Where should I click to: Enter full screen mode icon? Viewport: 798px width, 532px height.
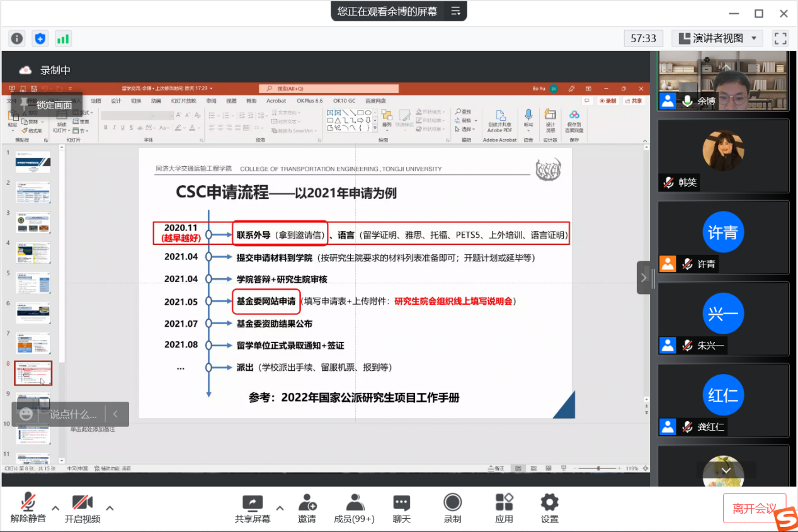(780, 38)
